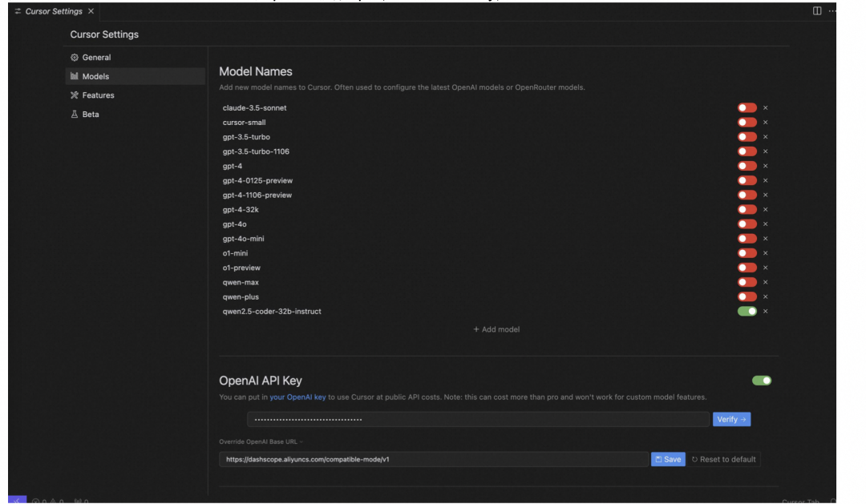Disable the qwen2.5-coder-32b-instruct toggle

747,312
